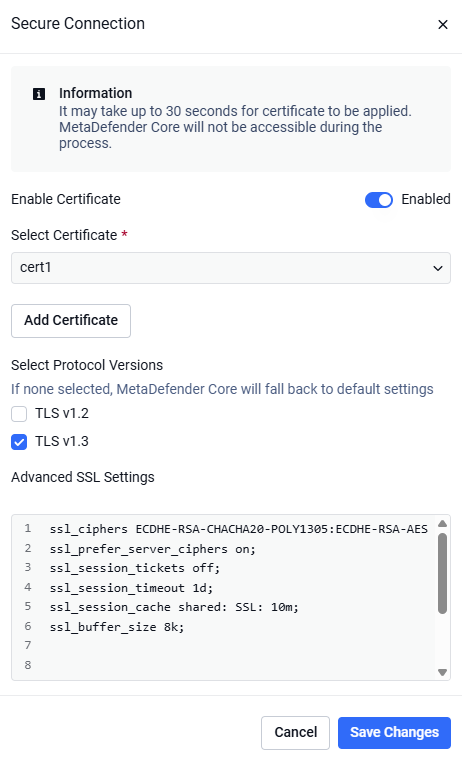The height and width of the screenshot is (758, 462).
Task: Click the scroll-down arrow in SSL settings editor
Action: tap(442, 672)
